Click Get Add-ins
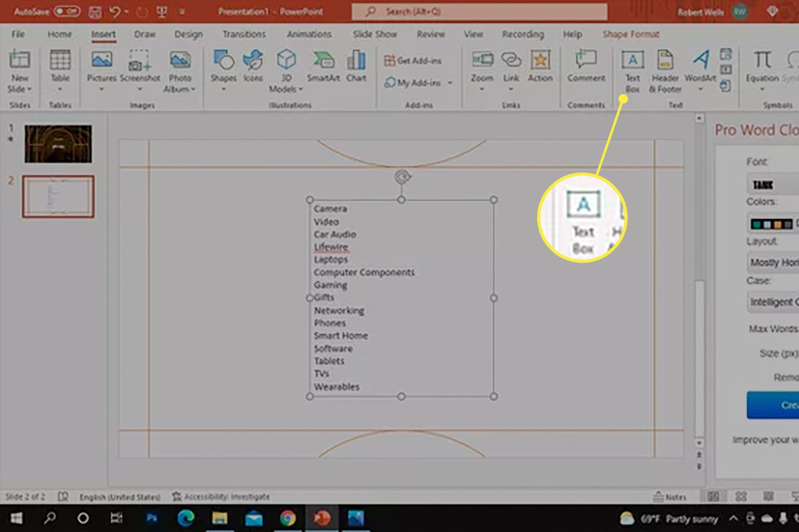Viewport: 799px width, 532px height. pyautogui.click(x=413, y=60)
